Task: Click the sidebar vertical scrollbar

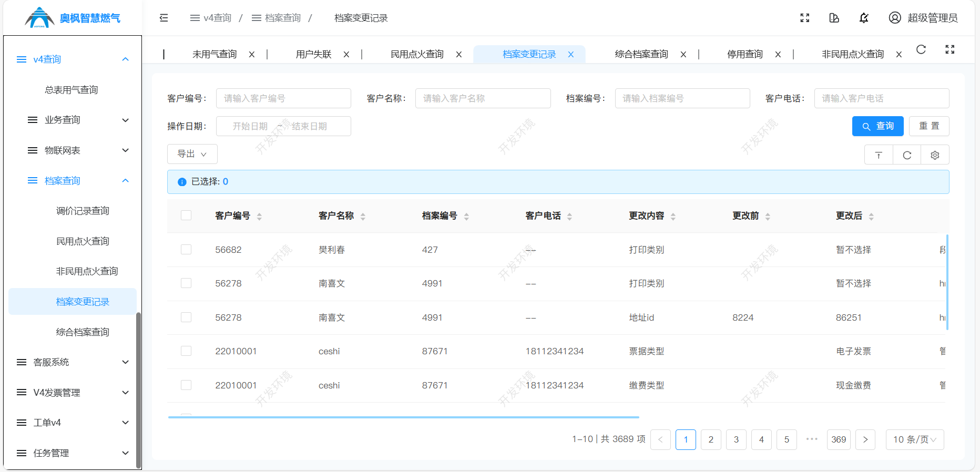Action: [x=139, y=390]
